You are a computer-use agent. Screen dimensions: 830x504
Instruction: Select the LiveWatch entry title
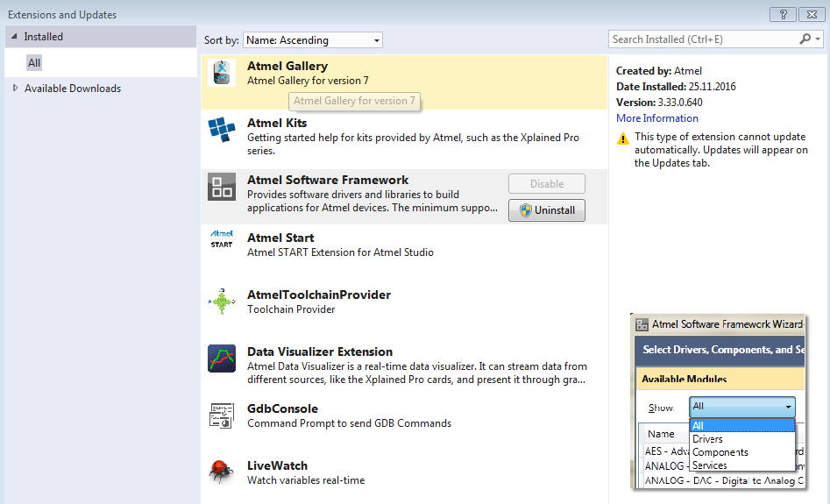pos(277,466)
